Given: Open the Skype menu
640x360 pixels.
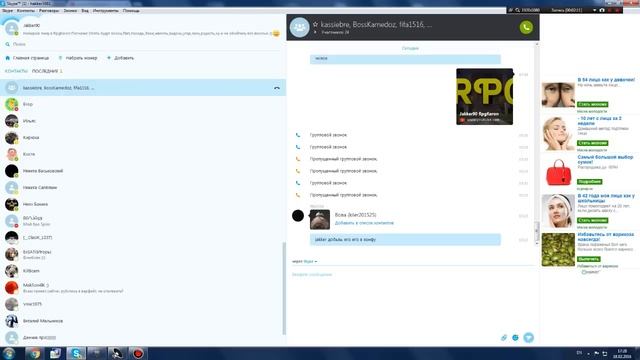Looking at the screenshot, I should tap(7, 11).
